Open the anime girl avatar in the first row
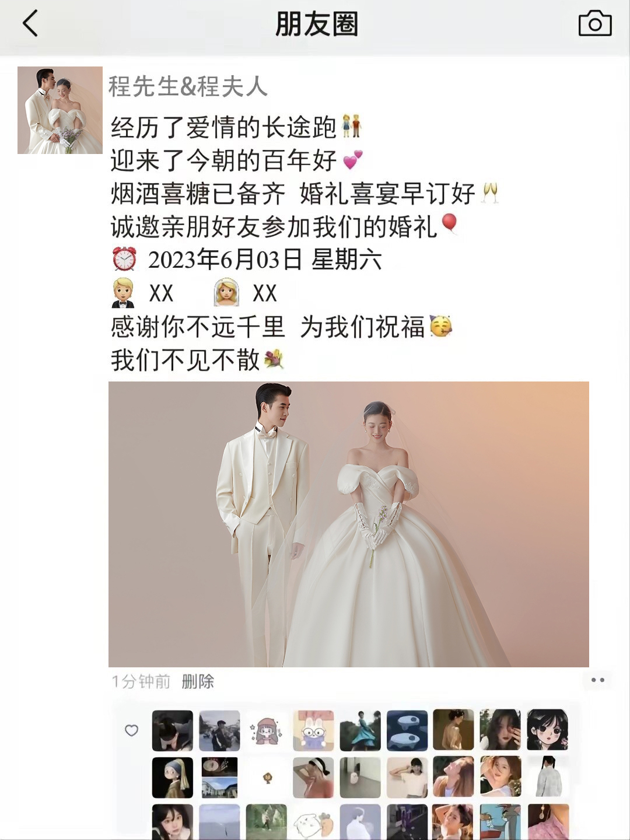This screenshot has width=630, height=840. tap(548, 730)
